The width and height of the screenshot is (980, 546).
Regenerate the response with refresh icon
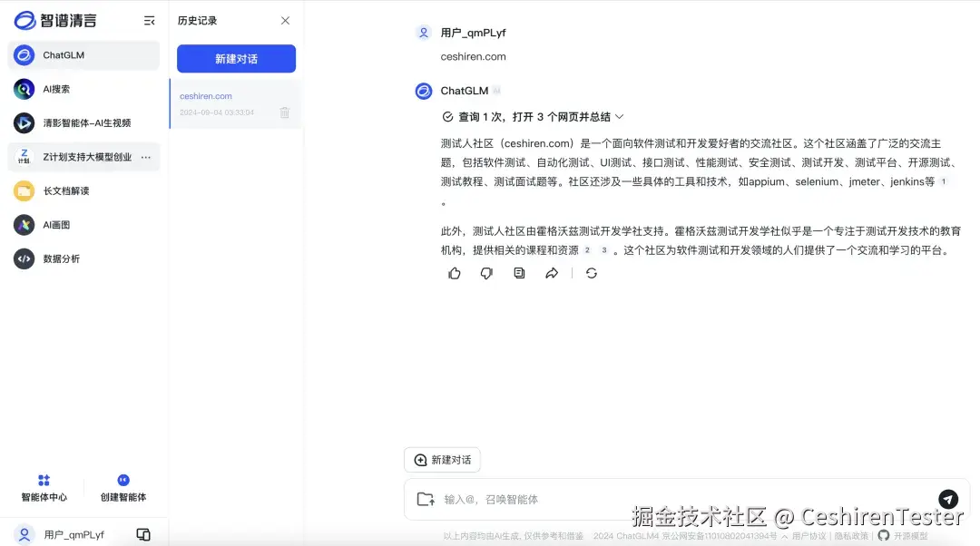[x=592, y=272]
